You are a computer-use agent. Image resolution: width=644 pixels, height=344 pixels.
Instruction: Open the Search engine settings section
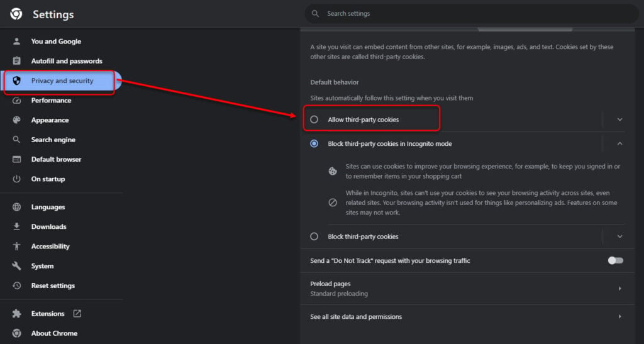tap(53, 140)
